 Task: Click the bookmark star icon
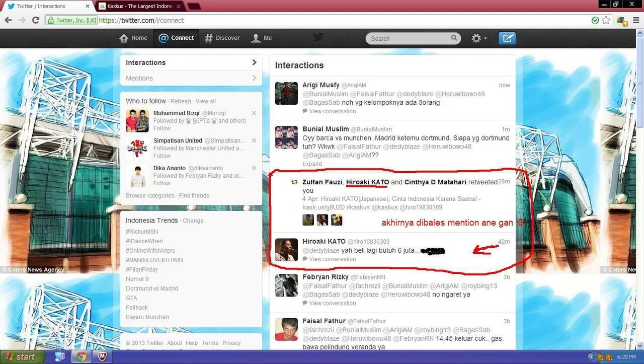(x=606, y=20)
